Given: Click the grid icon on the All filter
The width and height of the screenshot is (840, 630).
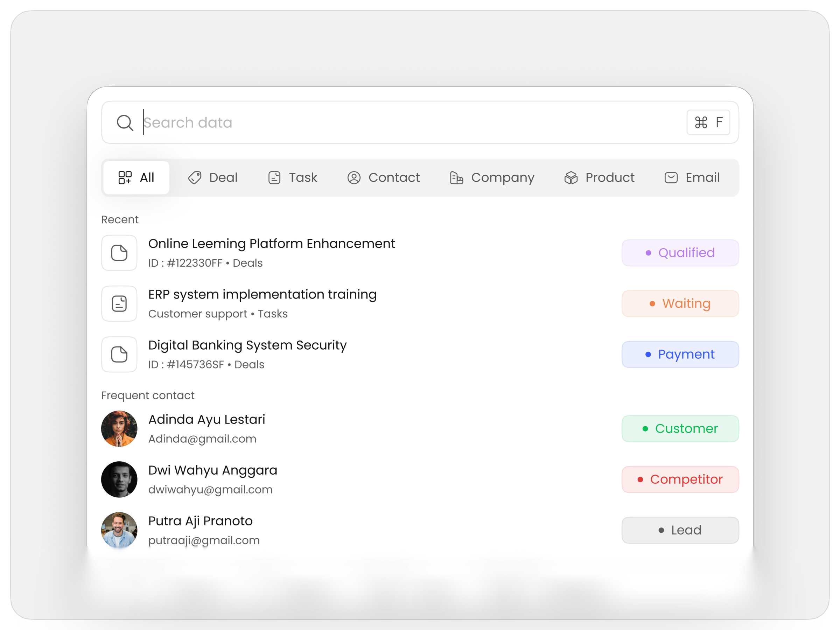Looking at the screenshot, I should pyautogui.click(x=125, y=177).
